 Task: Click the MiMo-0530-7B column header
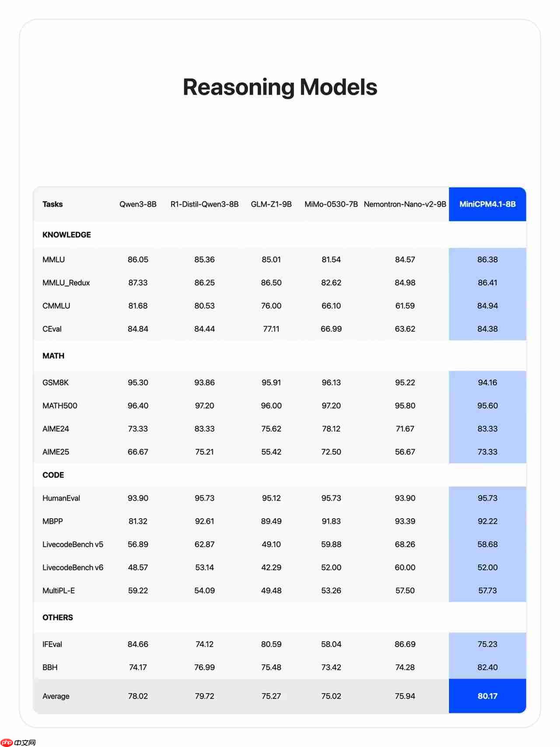pyautogui.click(x=331, y=204)
